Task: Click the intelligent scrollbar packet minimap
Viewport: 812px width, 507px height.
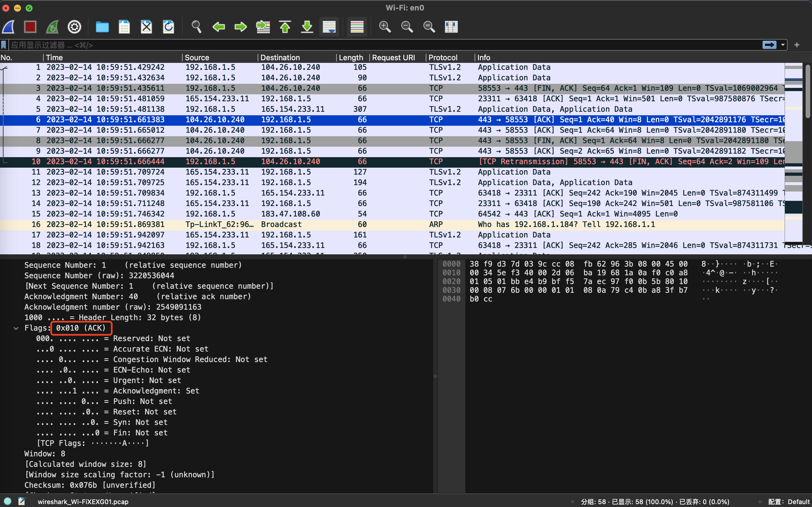Action: click(793, 154)
